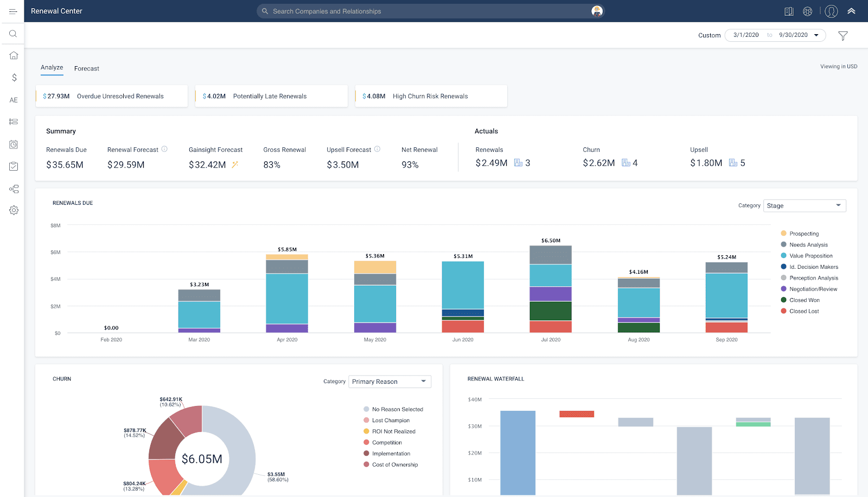Open the settings gear in sidebar
Image resolution: width=868 pixels, height=497 pixels.
tap(14, 210)
